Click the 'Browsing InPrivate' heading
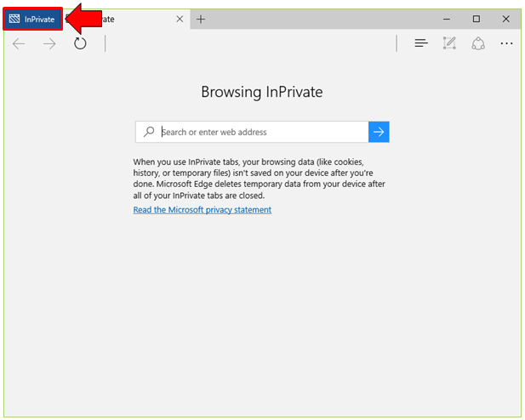The height and width of the screenshot is (420, 525). pyautogui.click(x=262, y=93)
